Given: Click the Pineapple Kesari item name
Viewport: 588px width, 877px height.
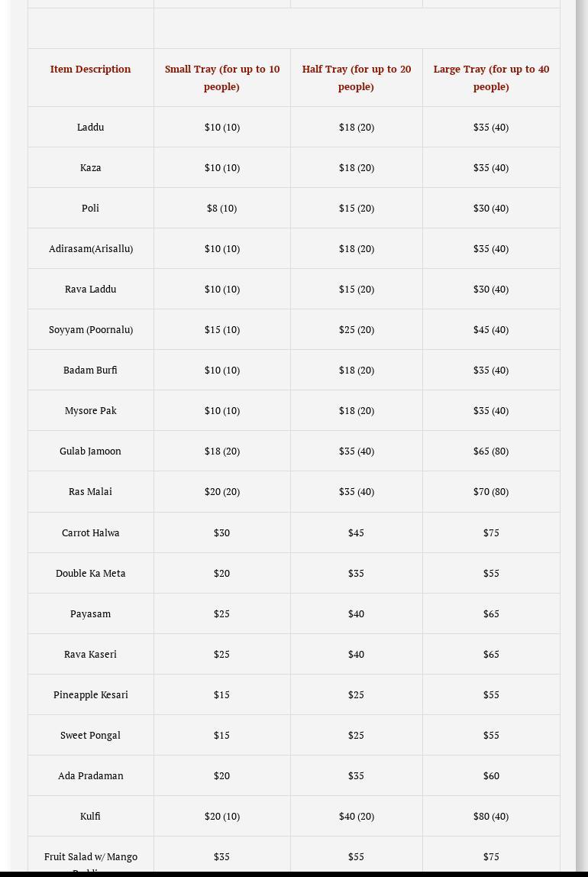Looking at the screenshot, I should 90,694.
